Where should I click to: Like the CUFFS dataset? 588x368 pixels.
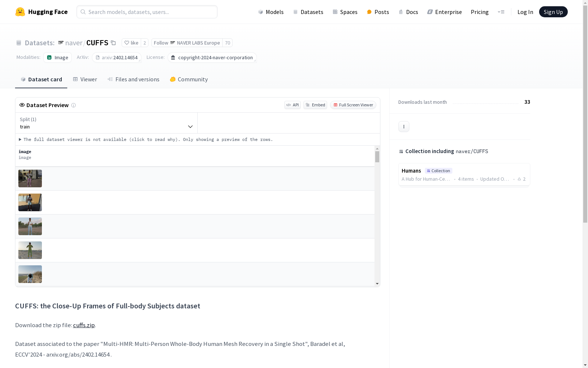click(x=131, y=43)
